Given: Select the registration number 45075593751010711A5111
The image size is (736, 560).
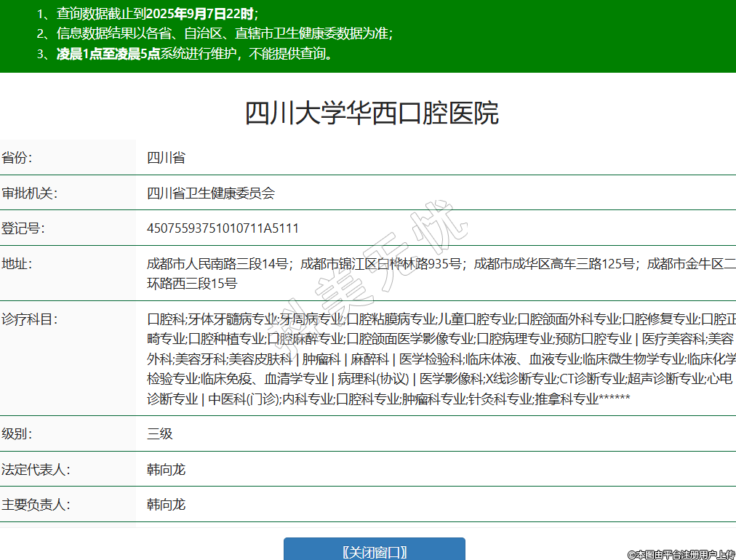Looking at the screenshot, I should (x=223, y=228).
